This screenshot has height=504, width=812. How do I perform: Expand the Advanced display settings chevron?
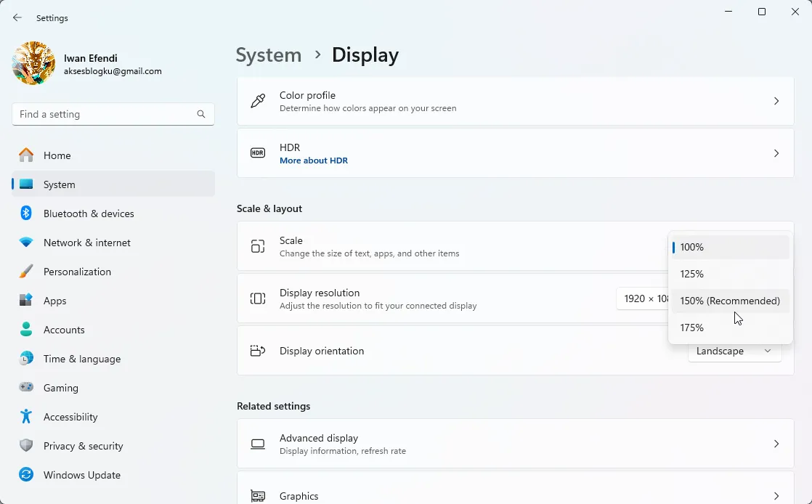point(776,443)
